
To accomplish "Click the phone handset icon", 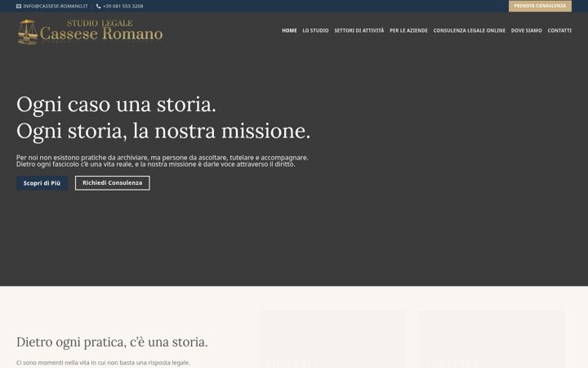I will pyautogui.click(x=98, y=6).
